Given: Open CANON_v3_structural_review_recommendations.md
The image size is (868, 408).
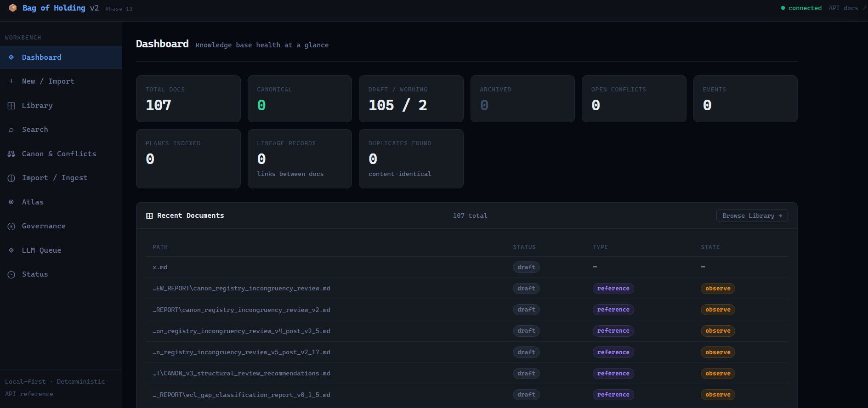Looking at the screenshot, I should point(242,374).
